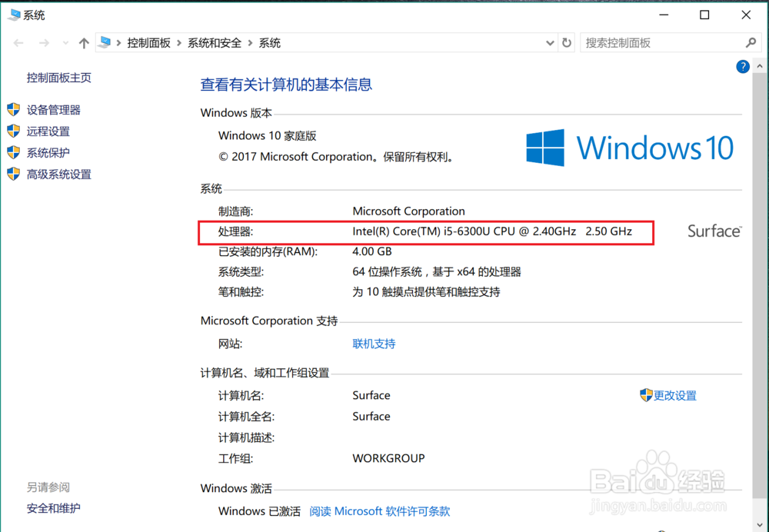Click WORKGROUP workgroup value
769x532 pixels.
point(388,458)
